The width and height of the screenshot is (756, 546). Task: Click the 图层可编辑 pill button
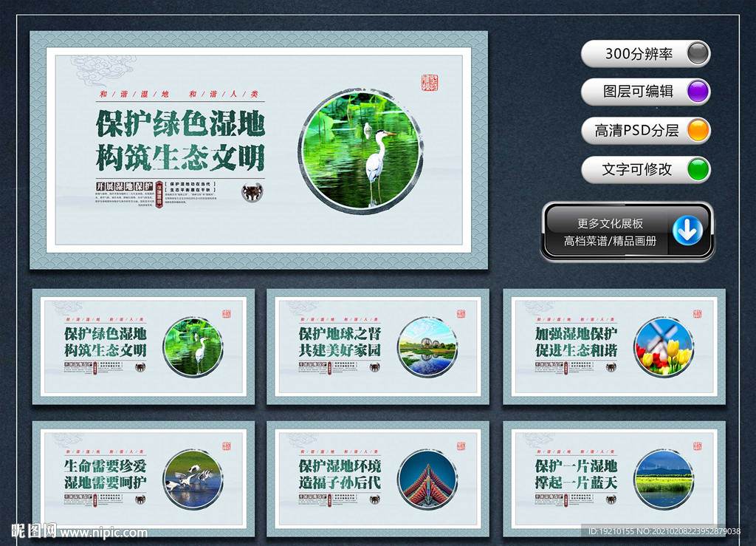[645, 92]
